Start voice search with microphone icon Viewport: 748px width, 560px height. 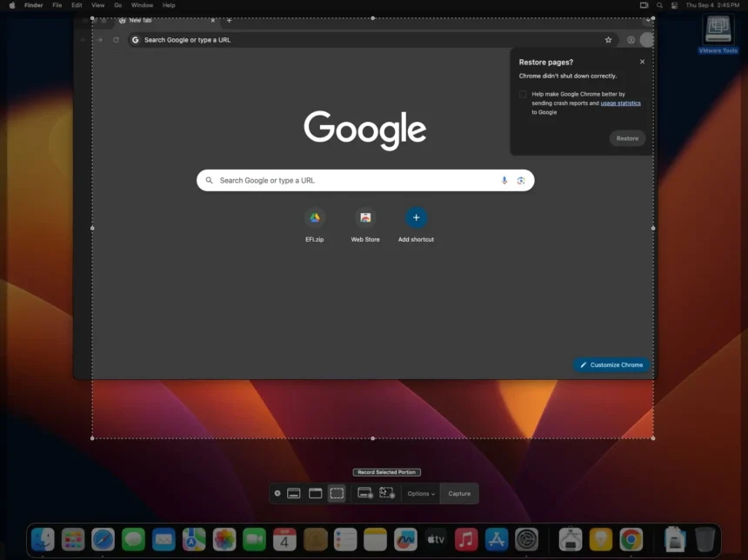[504, 180]
